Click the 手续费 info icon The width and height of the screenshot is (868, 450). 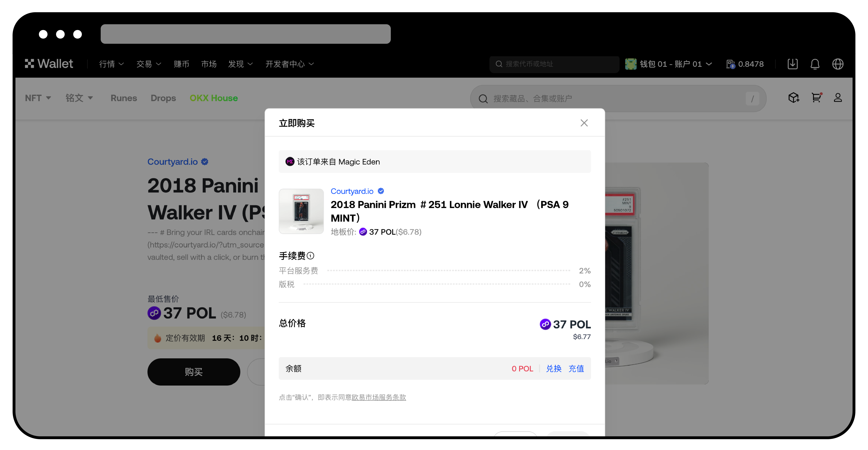[x=311, y=256]
